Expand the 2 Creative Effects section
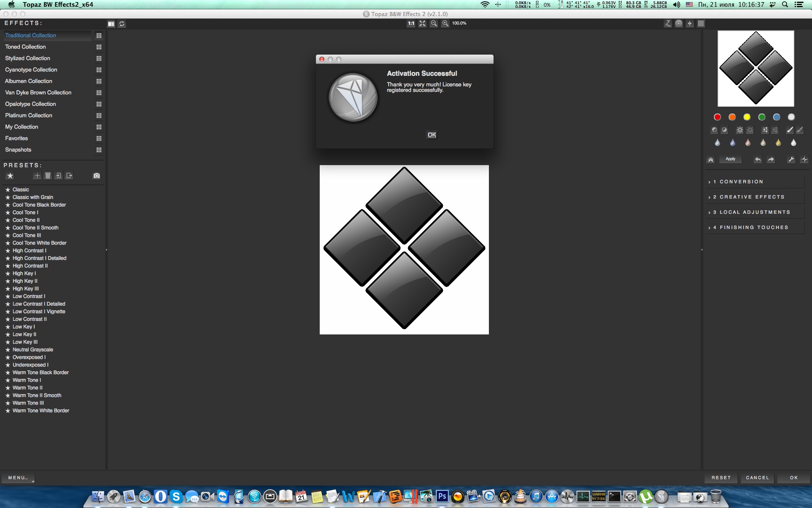This screenshot has height=508, width=812. pyautogui.click(x=754, y=197)
